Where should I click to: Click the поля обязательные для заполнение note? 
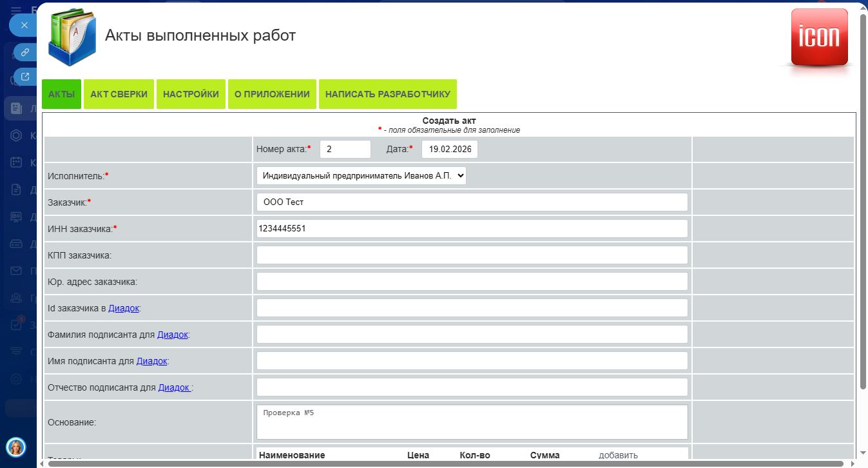tap(449, 130)
